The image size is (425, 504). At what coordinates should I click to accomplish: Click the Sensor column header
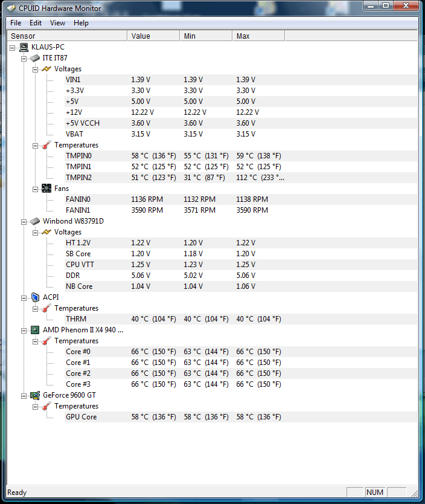click(x=67, y=36)
